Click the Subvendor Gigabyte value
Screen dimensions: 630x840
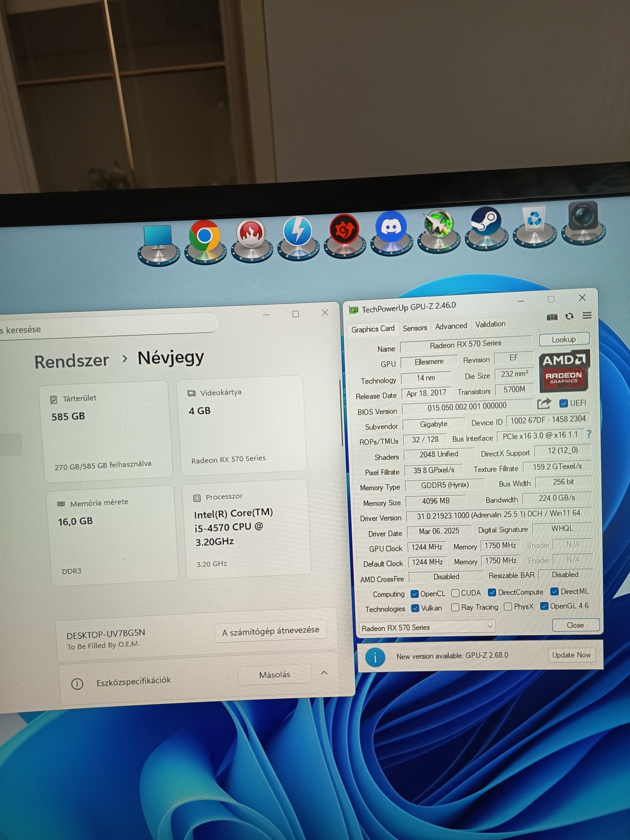point(434,424)
